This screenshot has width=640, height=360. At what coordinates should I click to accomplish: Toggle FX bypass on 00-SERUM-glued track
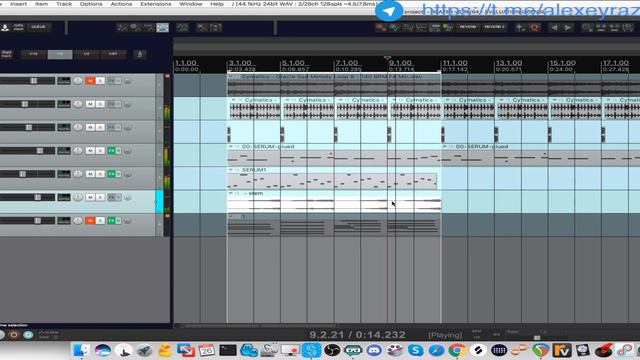(118, 151)
